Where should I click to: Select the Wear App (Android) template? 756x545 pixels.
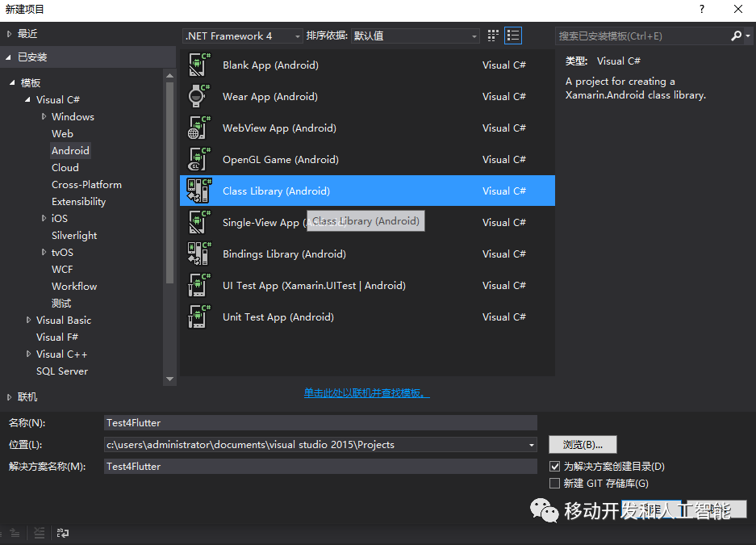pos(367,96)
